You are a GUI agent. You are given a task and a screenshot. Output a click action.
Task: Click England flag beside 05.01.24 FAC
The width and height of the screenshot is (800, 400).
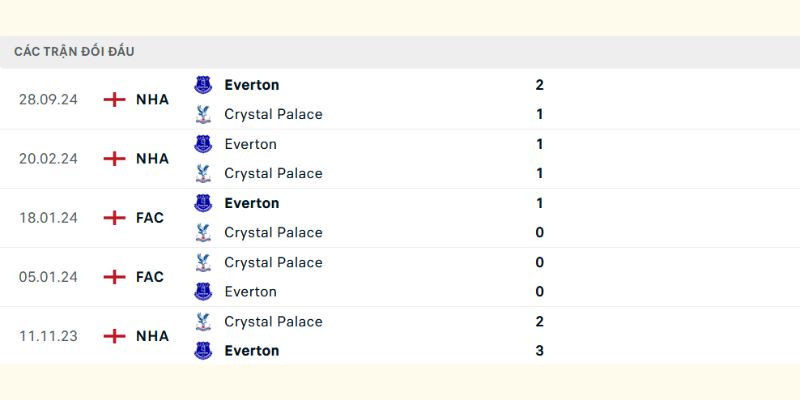coord(114,277)
